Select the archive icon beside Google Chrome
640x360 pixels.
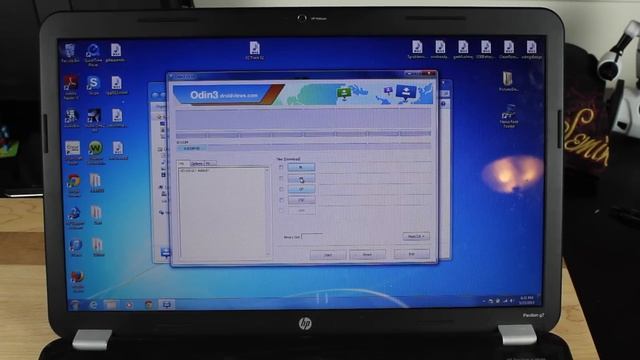point(96,183)
